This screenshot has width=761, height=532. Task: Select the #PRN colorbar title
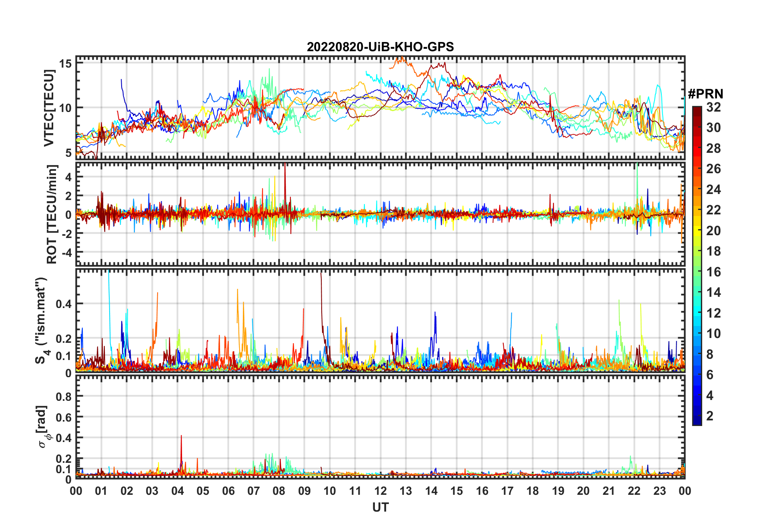[x=705, y=94]
